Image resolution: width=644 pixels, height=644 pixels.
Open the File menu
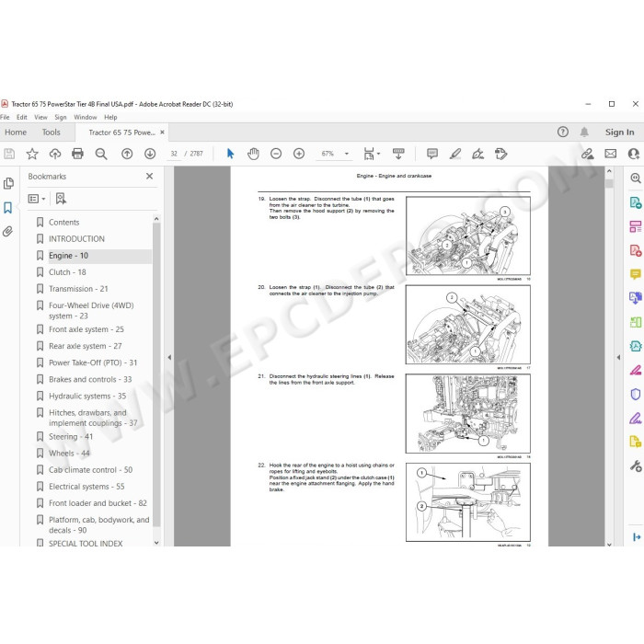click(5, 118)
